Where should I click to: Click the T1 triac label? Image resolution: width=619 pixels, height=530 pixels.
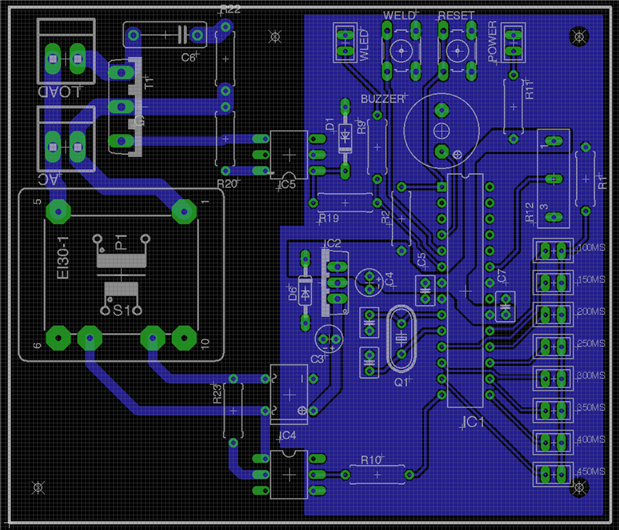[x=149, y=82]
